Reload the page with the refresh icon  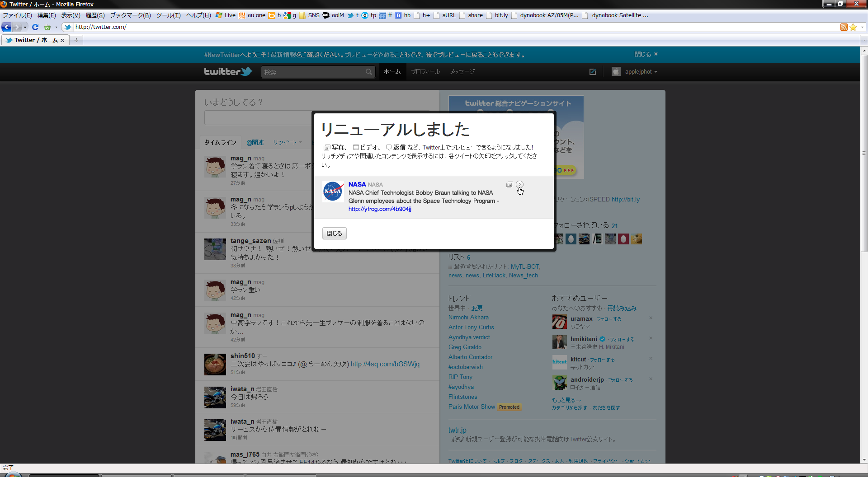pos(35,27)
